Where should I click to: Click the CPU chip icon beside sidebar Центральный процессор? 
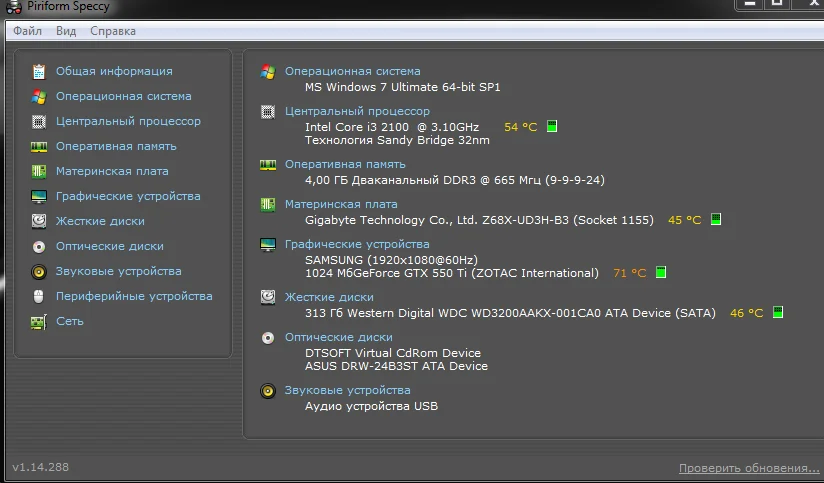39,121
